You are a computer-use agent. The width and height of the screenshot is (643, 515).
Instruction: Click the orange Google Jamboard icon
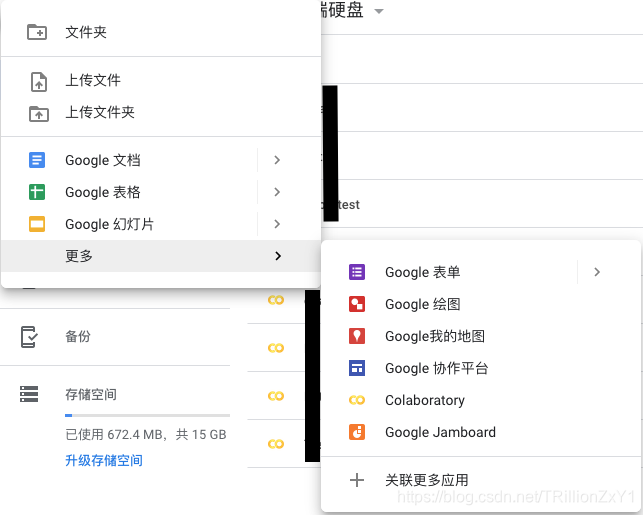tap(357, 432)
